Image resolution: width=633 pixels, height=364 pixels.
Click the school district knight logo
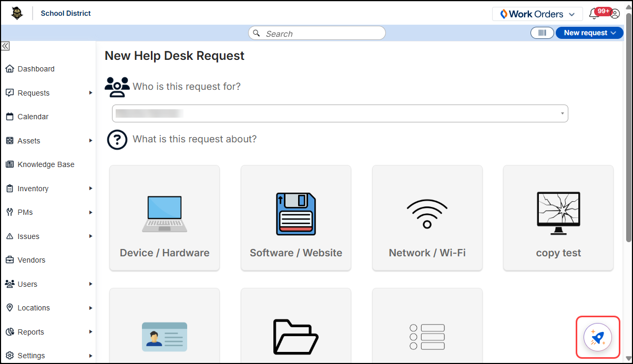pos(17,13)
